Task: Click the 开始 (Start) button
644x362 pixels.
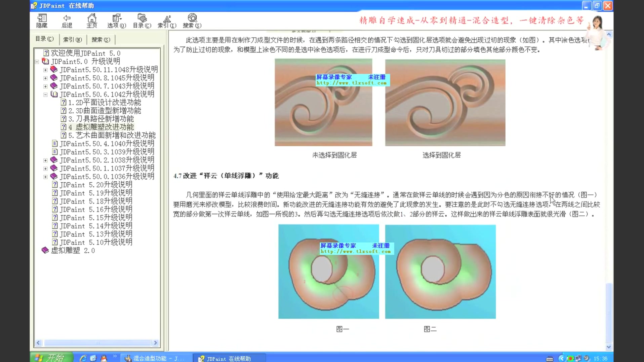Action: (50, 358)
